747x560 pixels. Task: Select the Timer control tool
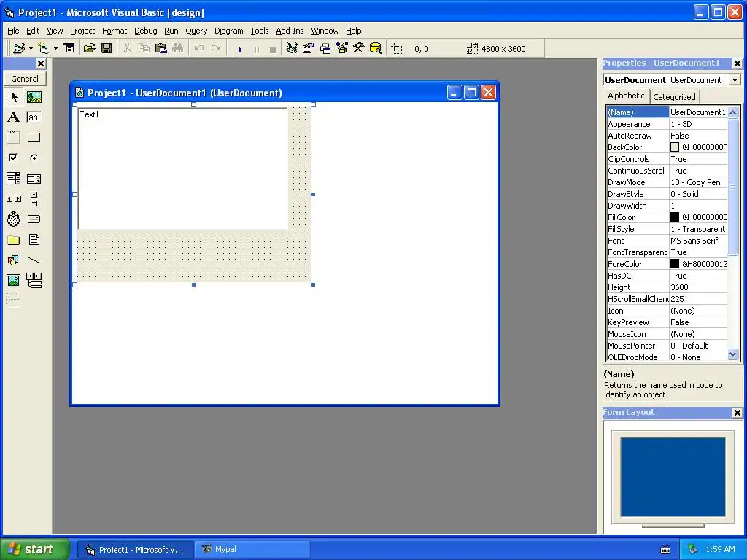[14, 219]
